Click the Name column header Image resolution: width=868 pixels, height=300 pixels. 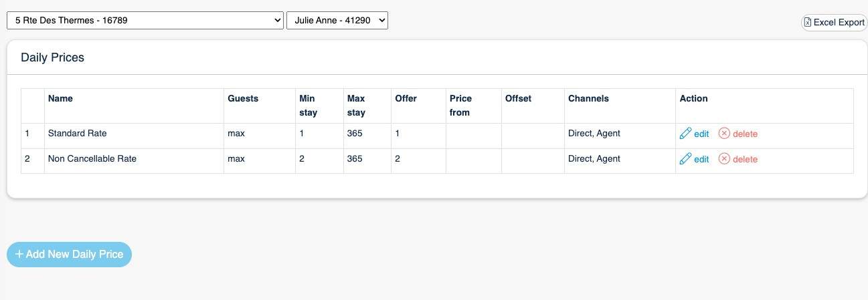[60, 98]
